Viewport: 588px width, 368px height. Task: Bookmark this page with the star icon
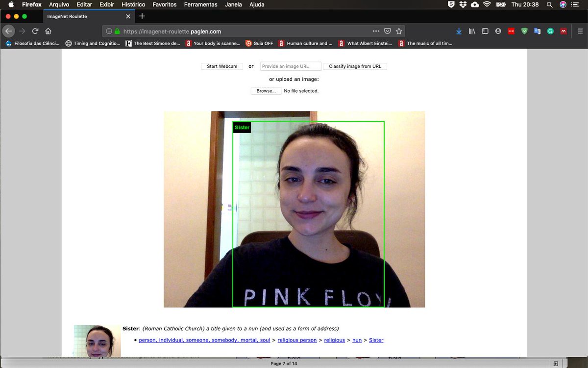(399, 31)
